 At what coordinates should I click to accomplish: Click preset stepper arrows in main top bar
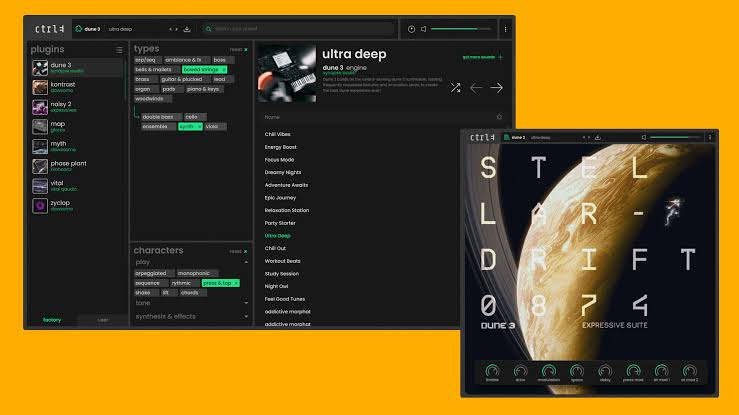click(x=173, y=29)
